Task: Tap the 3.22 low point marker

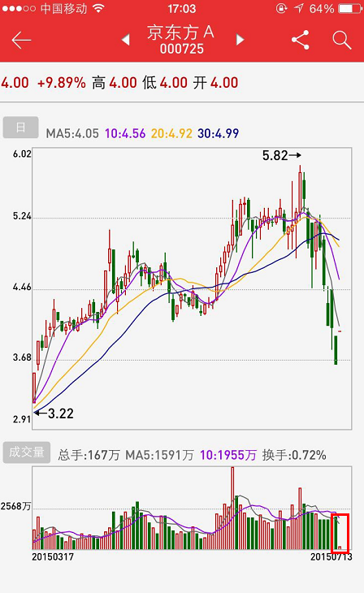Action: click(x=54, y=413)
